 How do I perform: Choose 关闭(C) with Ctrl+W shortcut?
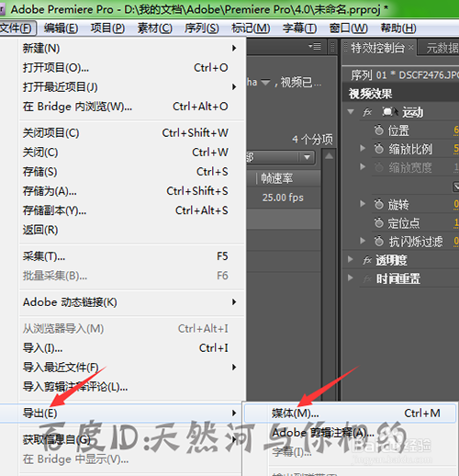pyautogui.click(x=131, y=153)
